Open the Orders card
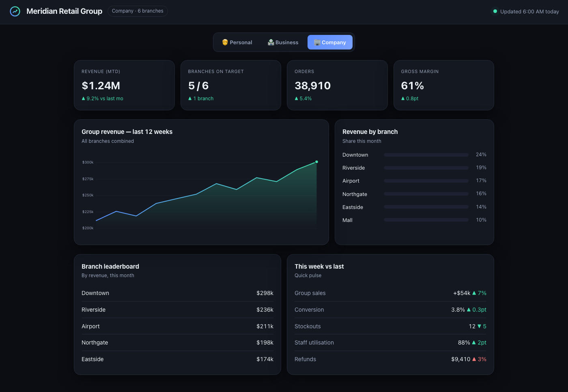Screen dimensions: 568x392 coord(337,85)
